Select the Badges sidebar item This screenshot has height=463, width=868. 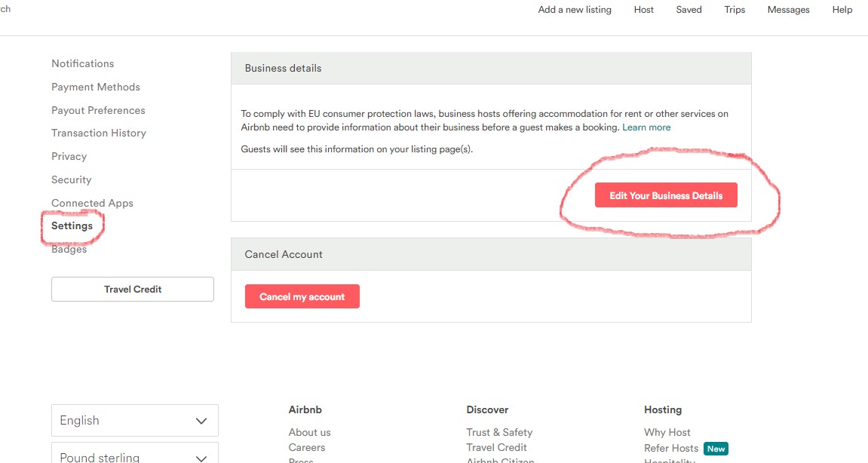click(x=69, y=250)
